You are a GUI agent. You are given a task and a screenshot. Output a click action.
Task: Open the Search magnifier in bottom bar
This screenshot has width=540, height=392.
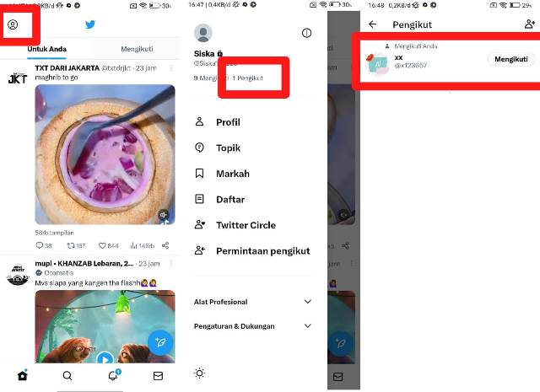tap(67, 375)
